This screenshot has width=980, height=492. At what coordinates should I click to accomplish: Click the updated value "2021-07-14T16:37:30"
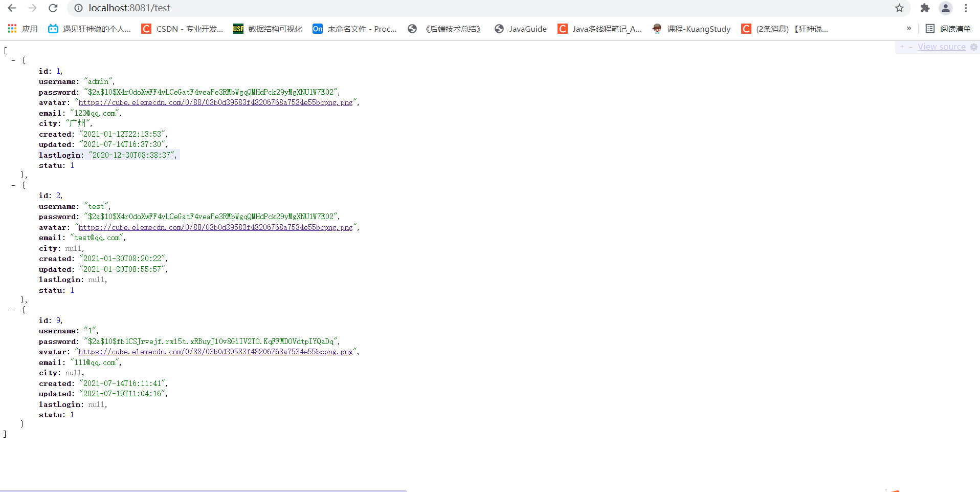point(122,144)
